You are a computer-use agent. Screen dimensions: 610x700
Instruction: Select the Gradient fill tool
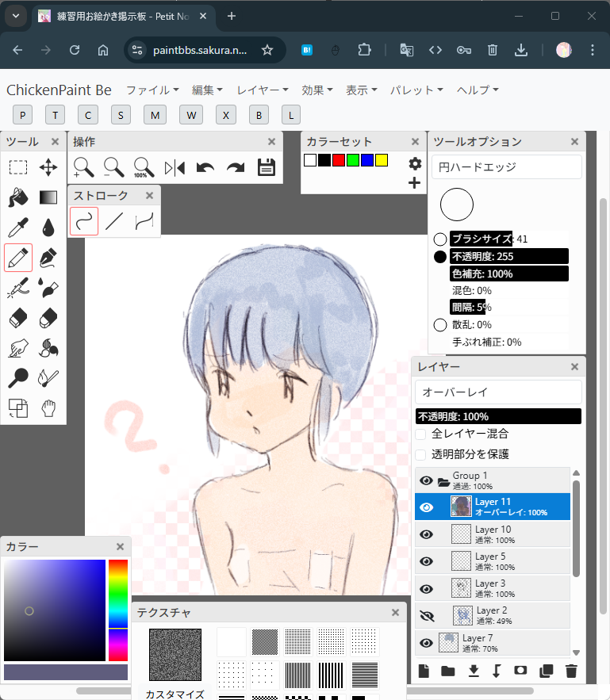(48, 197)
